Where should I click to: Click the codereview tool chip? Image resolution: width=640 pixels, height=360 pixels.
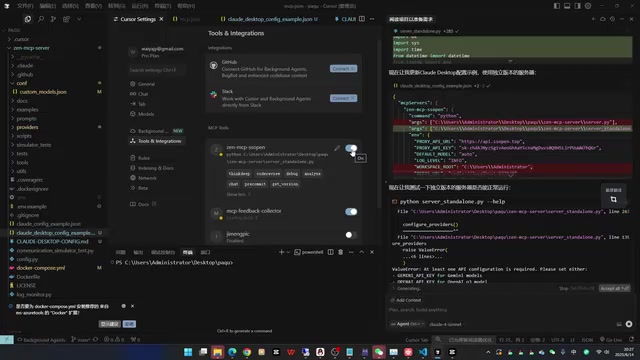(x=268, y=173)
